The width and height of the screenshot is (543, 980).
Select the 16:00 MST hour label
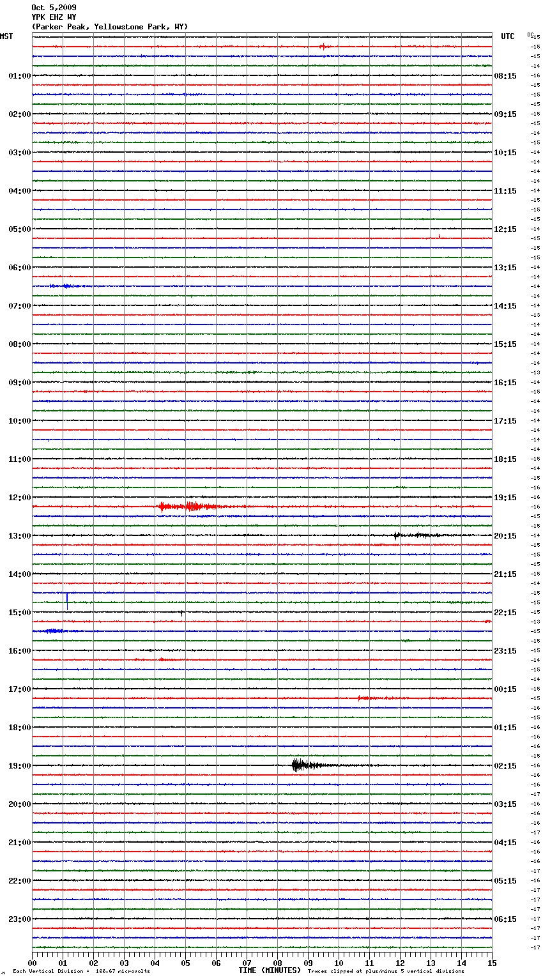20,651
